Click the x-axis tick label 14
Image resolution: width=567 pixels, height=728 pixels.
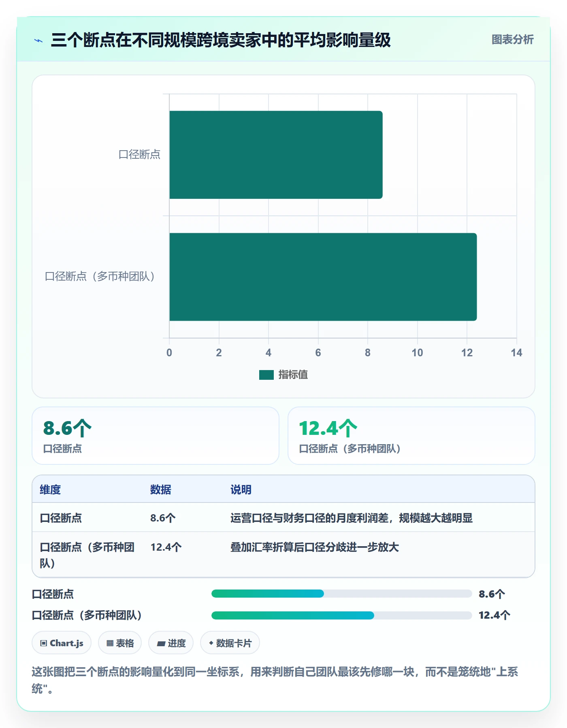tap(516, 353)
